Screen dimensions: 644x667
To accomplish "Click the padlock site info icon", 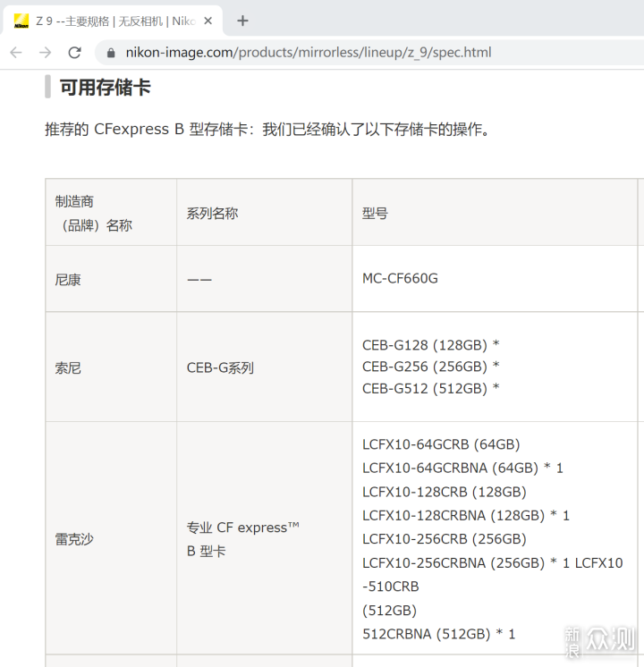I will tap(111, 53).
